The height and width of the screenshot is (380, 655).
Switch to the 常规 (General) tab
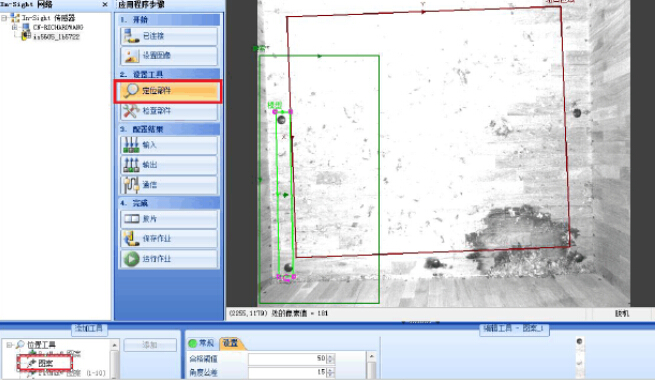click(x=201, y=343)
